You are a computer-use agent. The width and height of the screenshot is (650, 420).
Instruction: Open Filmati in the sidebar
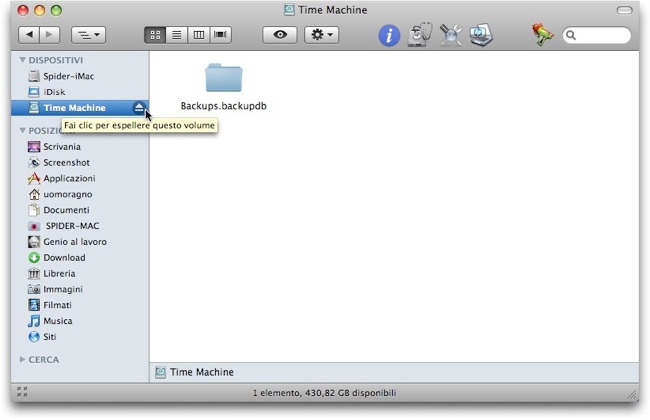tap(80, 305)
